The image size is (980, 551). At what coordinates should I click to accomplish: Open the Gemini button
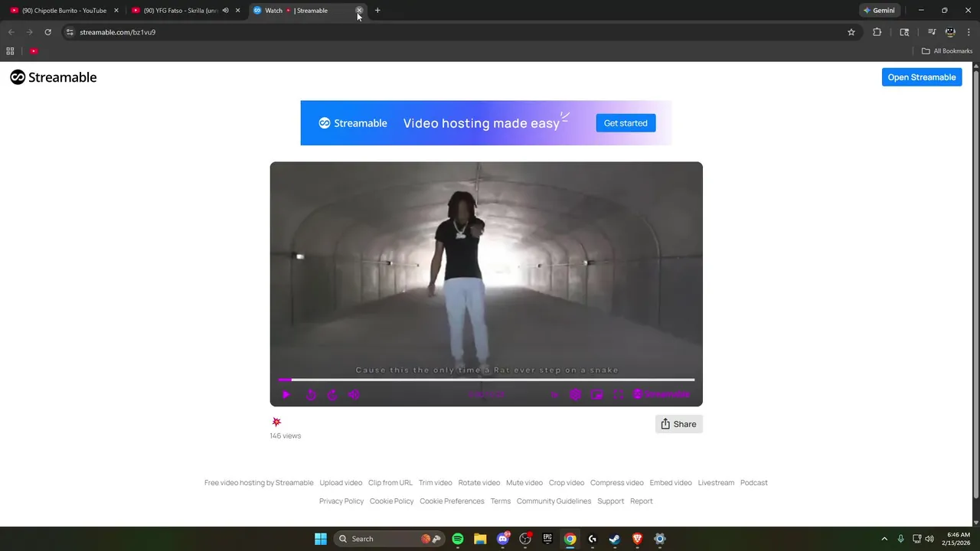point(879,11)
